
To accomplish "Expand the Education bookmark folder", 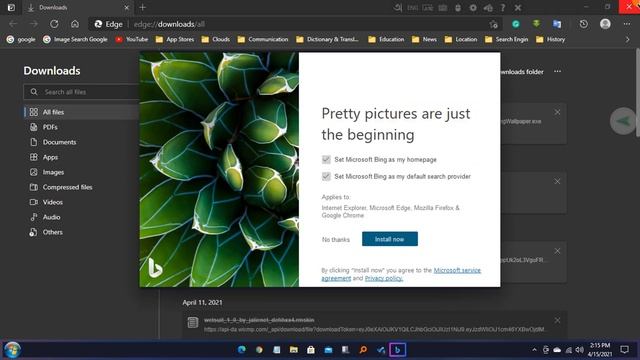I will coord(386,40).
